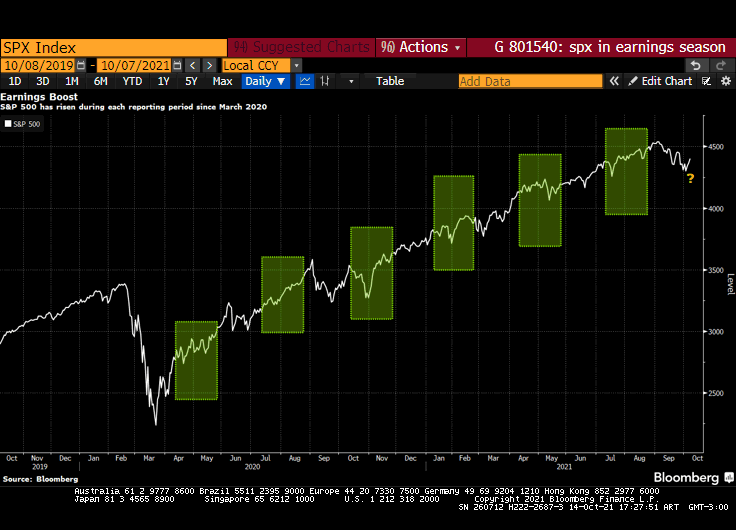Open the start date calendar picker
This screenshot has height=530, width=736.
point(81,65)
